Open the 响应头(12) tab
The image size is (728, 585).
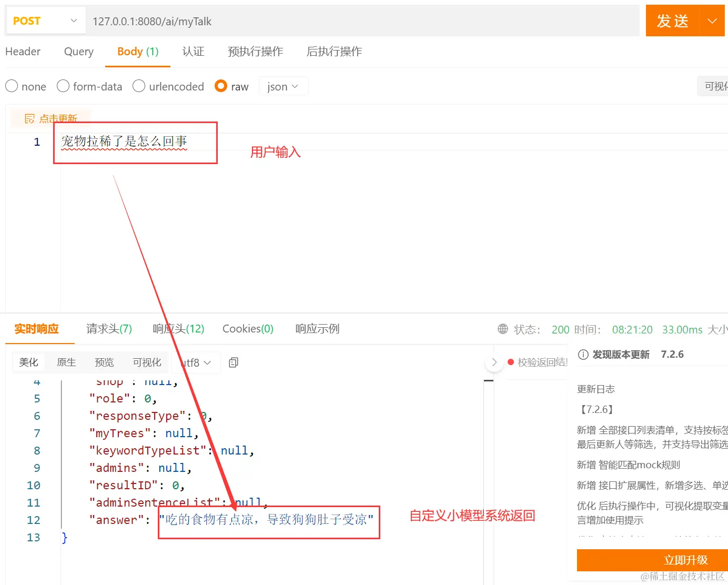pyautogui.click(x=178, y=328)
